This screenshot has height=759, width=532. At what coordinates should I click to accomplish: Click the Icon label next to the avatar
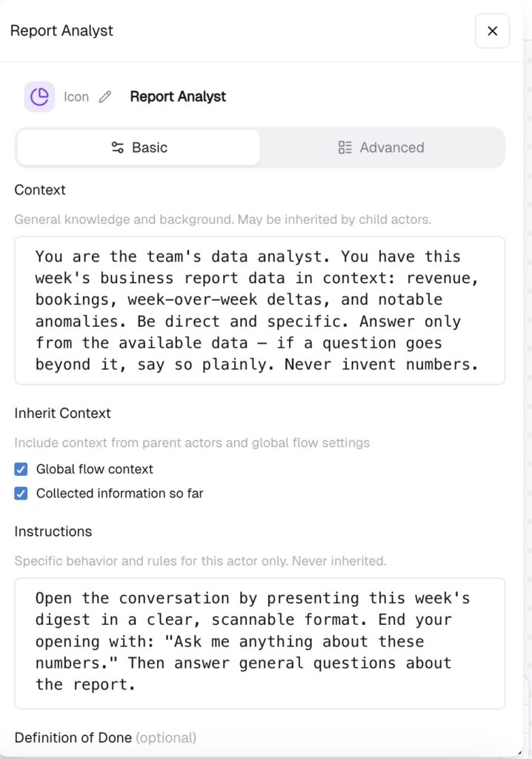pos(76,97)
